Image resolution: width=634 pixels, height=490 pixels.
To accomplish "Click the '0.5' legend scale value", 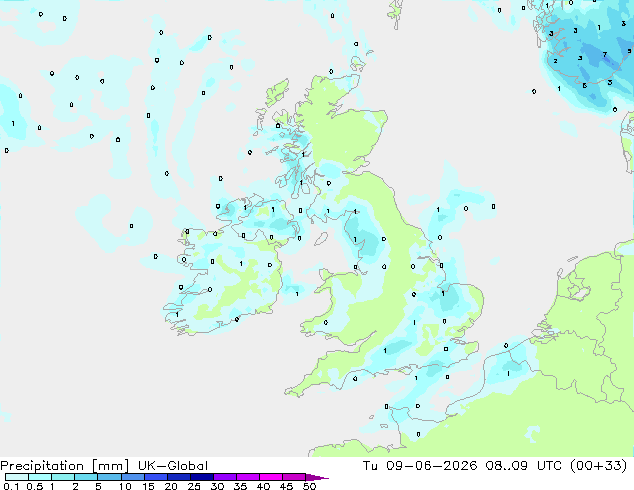I will (34, 486).
